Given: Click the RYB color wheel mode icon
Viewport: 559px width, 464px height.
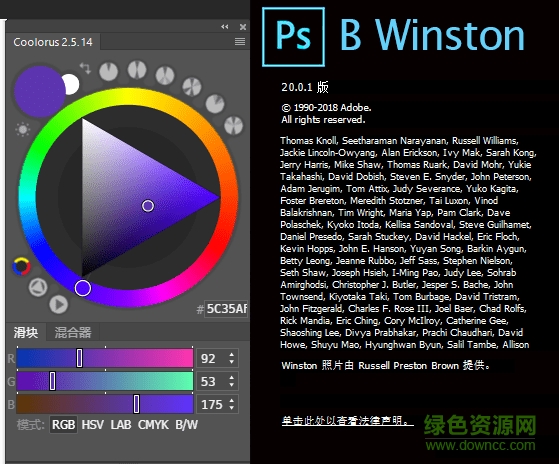Looking at the screenshot, I should (21, 266).
